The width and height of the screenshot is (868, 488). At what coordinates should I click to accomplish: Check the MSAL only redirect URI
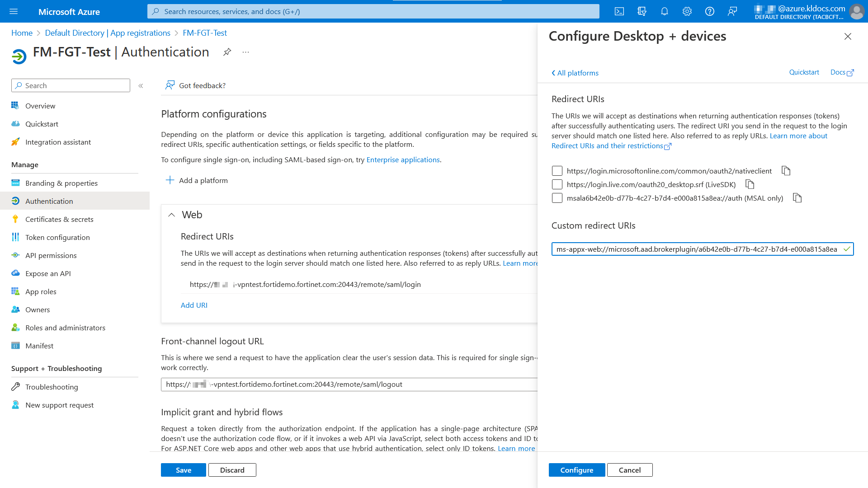[x=557, y=198]
